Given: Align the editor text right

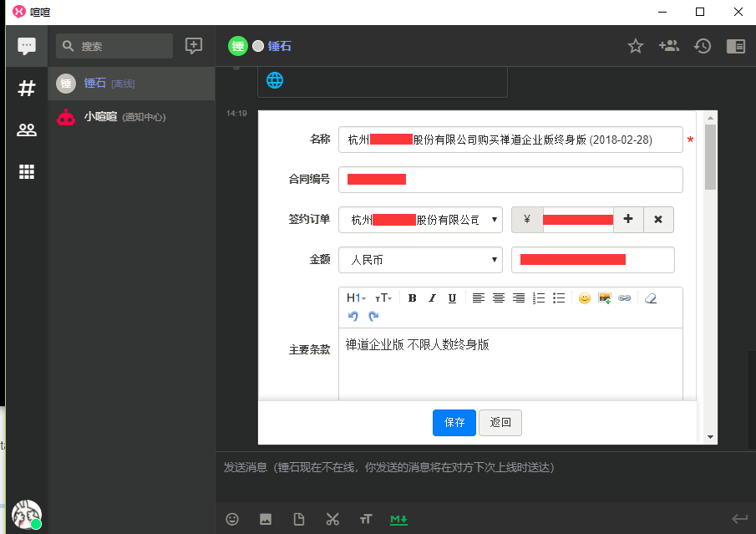Looking at the screenshot, I should (519, 298).
